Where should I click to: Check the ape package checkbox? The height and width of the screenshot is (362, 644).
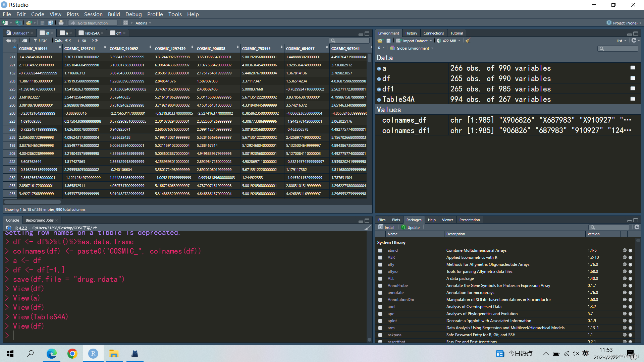coord(380,314)
